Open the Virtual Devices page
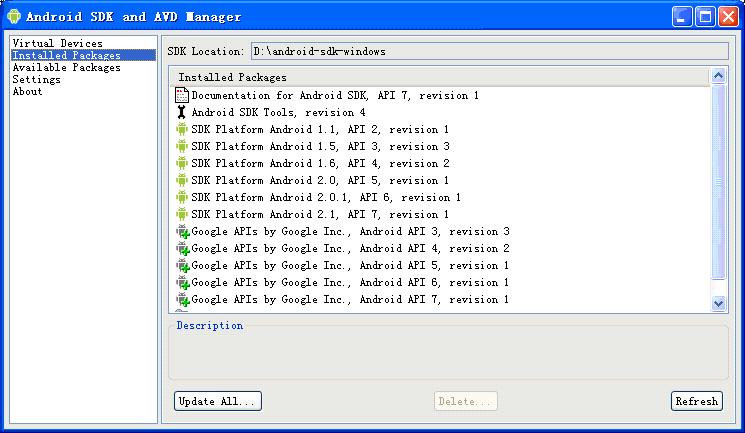Viewport: 745px width, 433px height. [57, 44]
